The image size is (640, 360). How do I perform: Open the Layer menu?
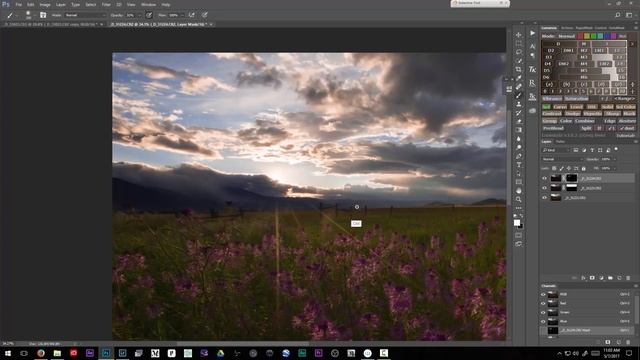(61, 4)
